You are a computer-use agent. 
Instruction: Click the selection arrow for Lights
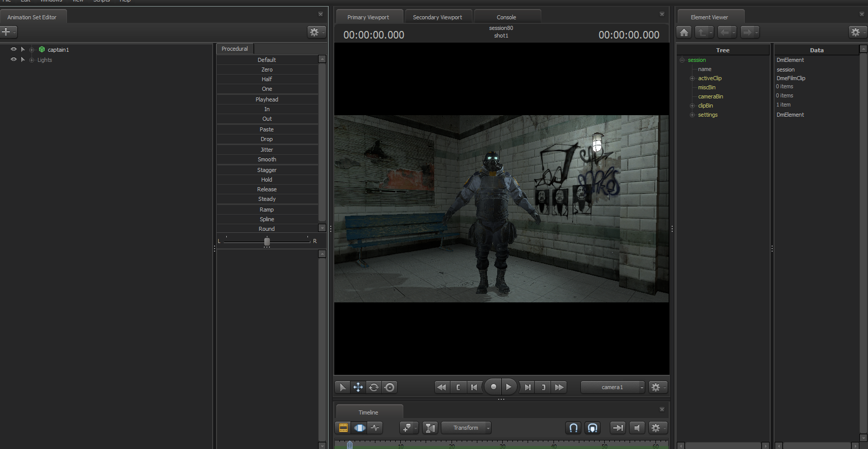pos(23,59)
